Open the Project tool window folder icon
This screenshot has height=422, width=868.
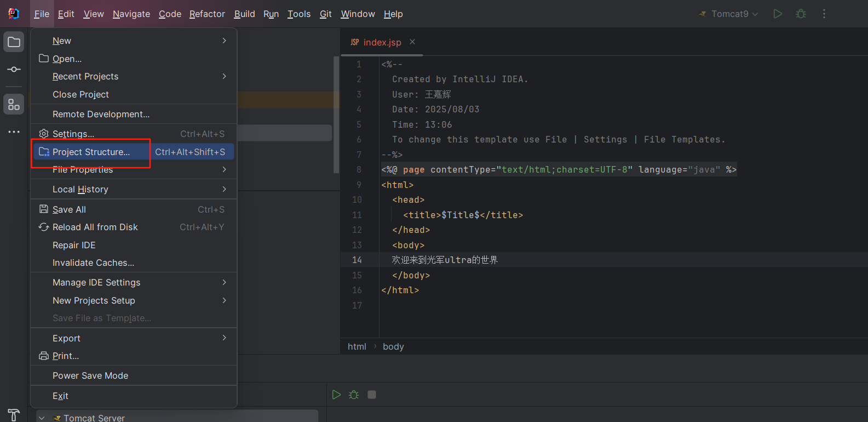point(14,42)
